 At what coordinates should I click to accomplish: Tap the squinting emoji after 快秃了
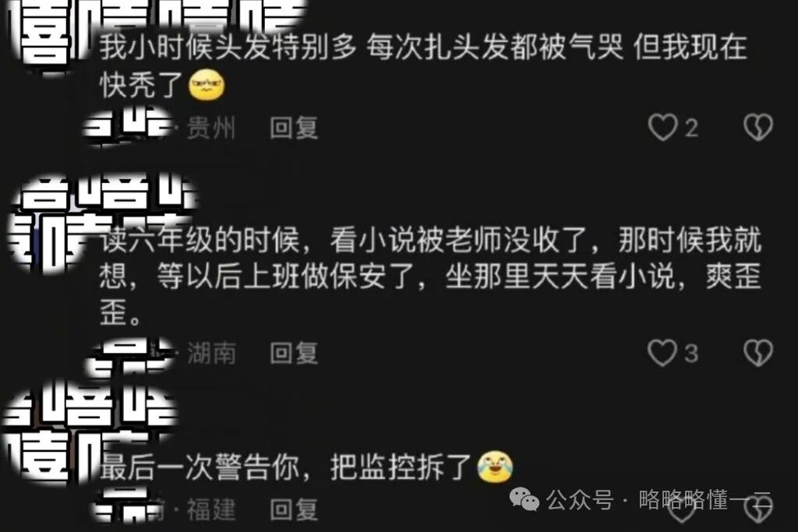click(x=206, y=84)
